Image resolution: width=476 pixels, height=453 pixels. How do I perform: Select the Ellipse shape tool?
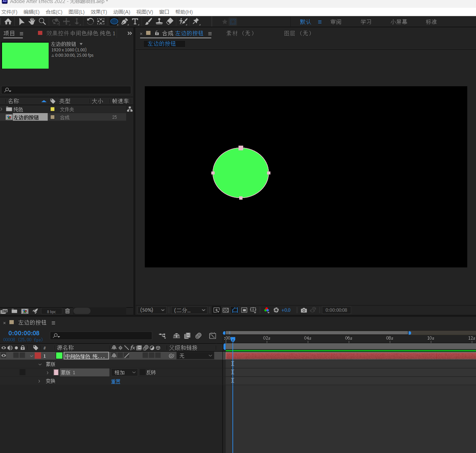coord(114,22)
